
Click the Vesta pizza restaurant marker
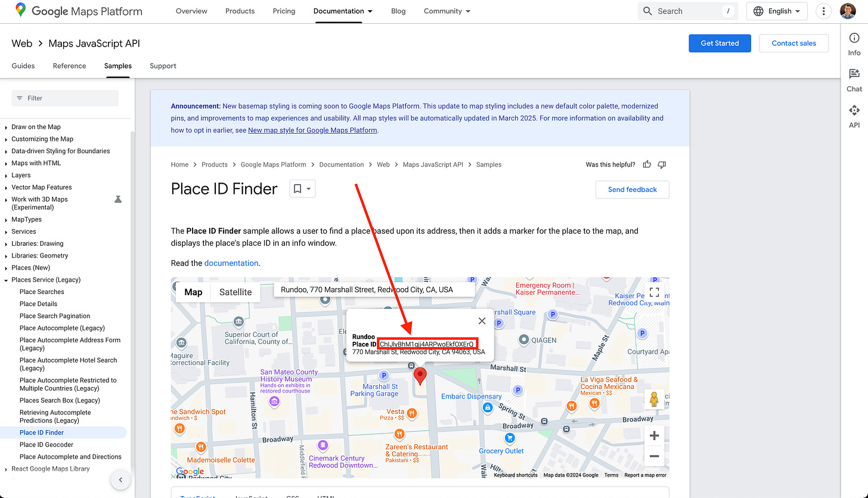tap(411, 412)
